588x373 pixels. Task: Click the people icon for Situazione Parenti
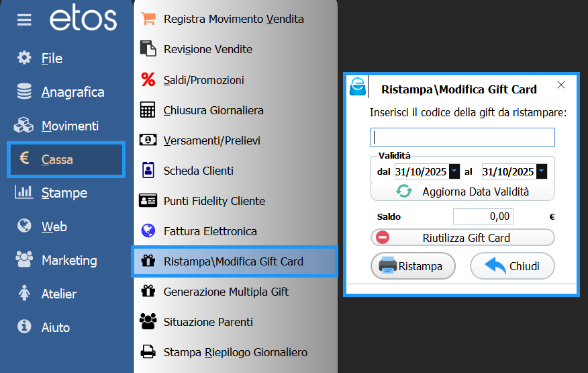[x=148, y=322]
